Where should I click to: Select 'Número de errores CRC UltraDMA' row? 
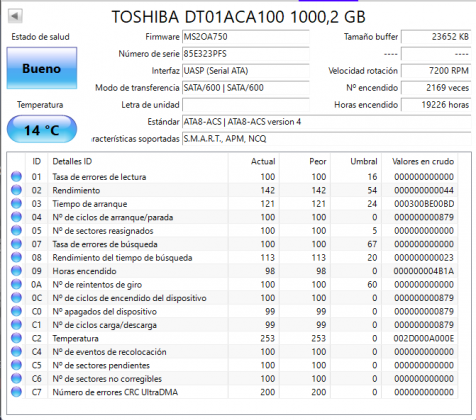coord(233,392)
